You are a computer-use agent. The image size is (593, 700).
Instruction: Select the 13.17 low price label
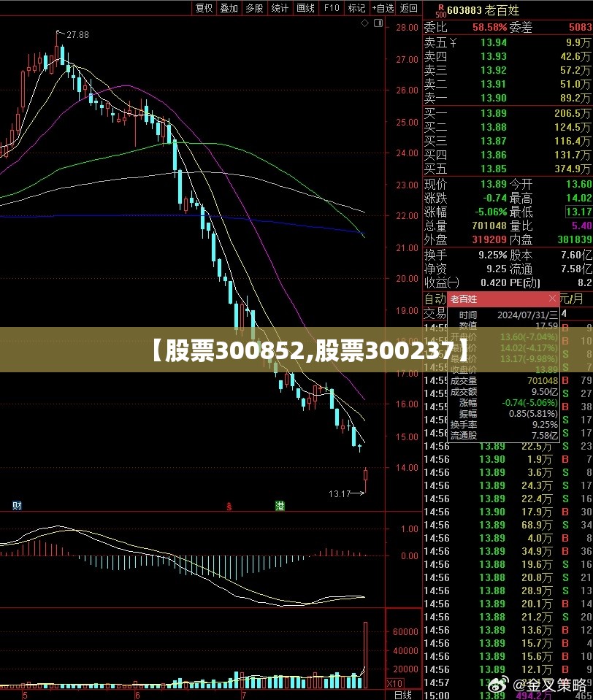340,493
